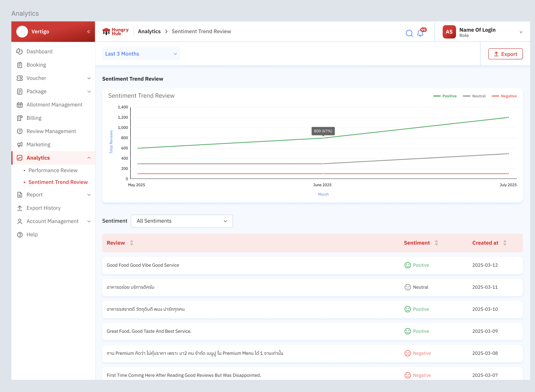
Task: Toggle Positive series in chart legend
Action: pyautogui.click(x=445, y=96)
